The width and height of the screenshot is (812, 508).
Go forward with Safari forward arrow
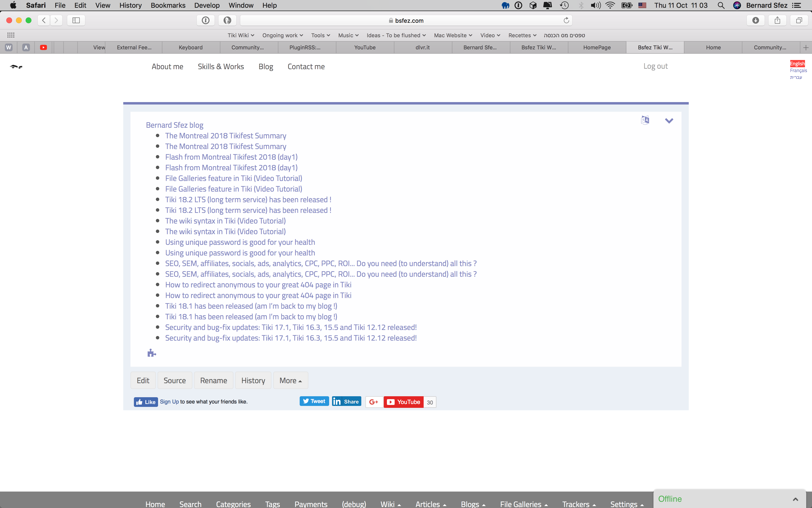(x=56, y=21)
